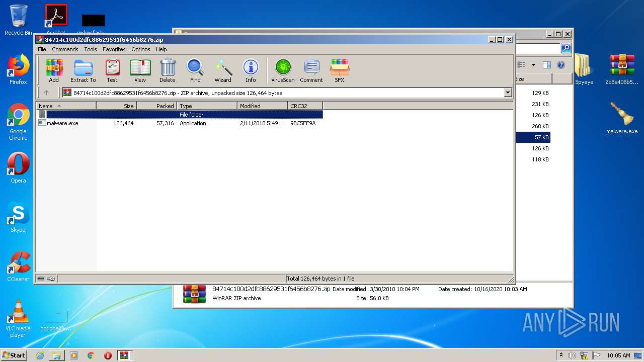Click the Start button
The height and width of the screenshot is (362, 644).
point(14,355)
